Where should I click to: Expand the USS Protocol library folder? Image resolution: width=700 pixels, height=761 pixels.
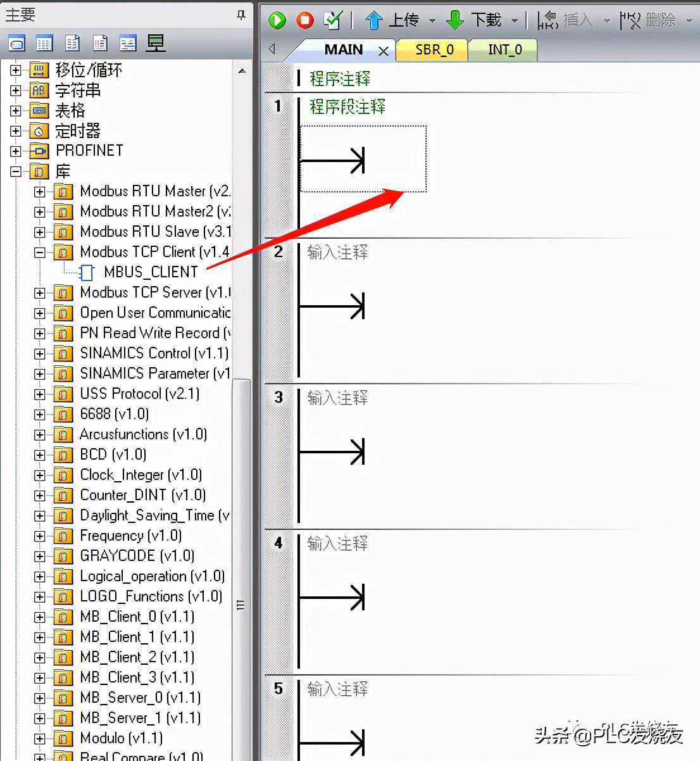[x=40, y=394]
